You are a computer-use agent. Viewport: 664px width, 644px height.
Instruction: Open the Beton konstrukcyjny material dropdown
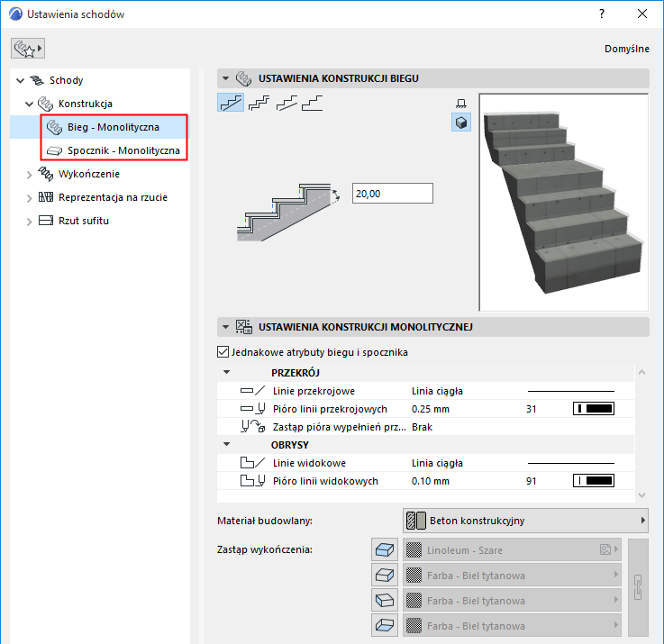coord(525,521)
